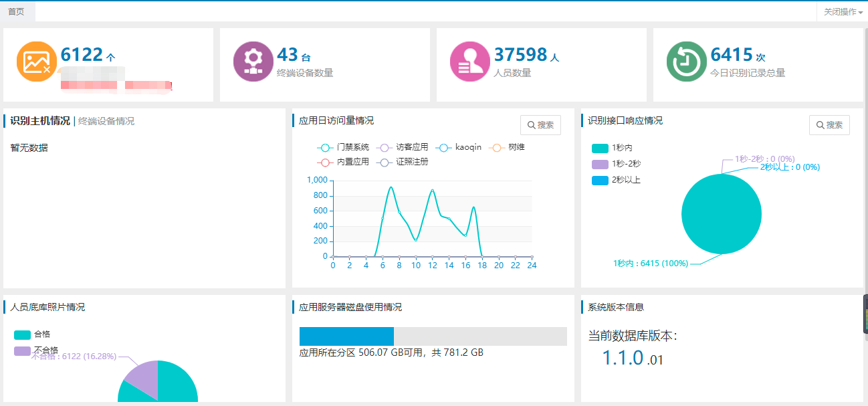Select the 首页 tab
This screenshot has height=406, width=868.
(x=17, y=11)
